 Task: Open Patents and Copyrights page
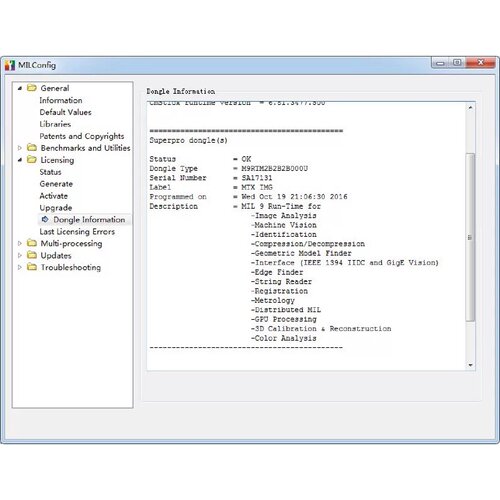pos(82,136)
